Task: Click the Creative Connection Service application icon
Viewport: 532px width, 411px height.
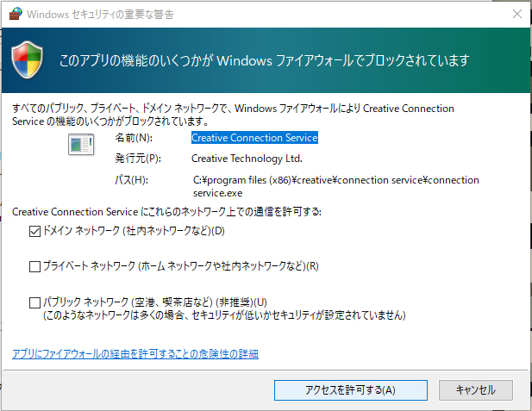Action: coord(81,145)
